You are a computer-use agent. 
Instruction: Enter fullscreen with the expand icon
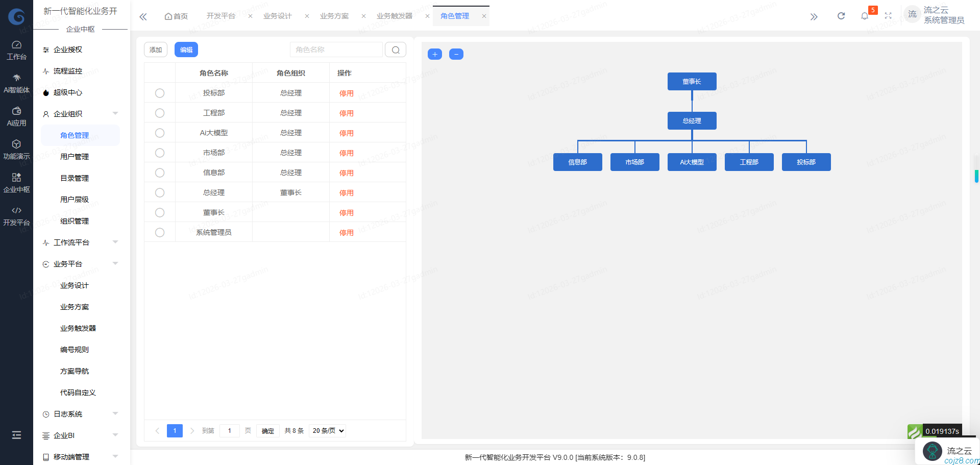point(888,16)
